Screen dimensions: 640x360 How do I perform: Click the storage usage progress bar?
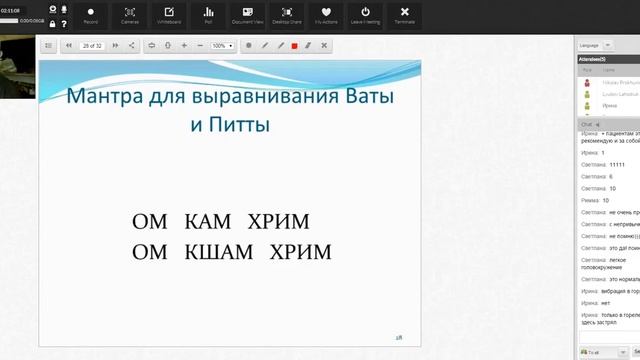pos(9,21)
